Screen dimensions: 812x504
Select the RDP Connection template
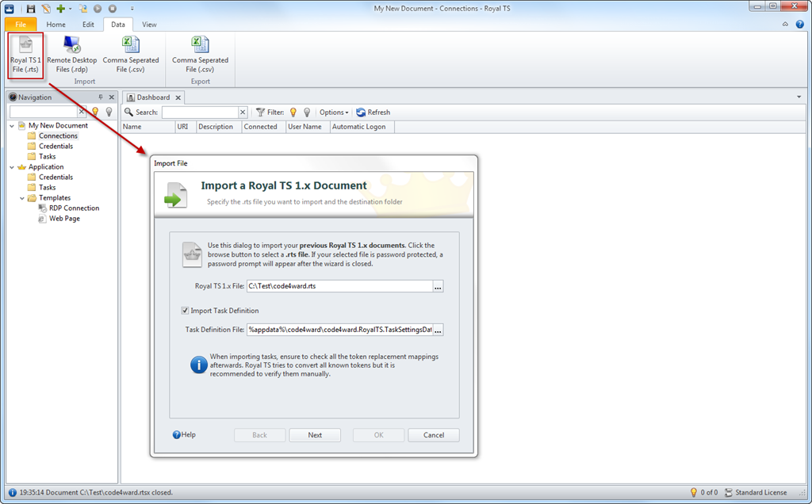74,208
